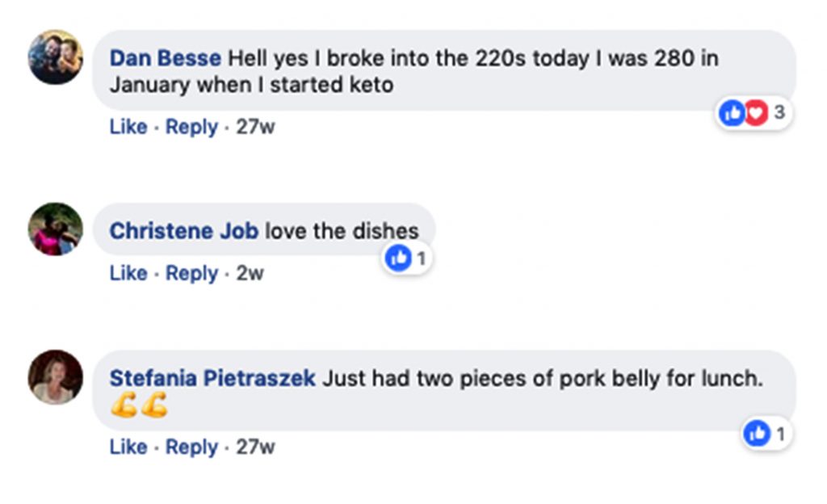The image size is (827, 504).
Task: Like Stefania's pork belly comment
Action: [x=128, y=447]
